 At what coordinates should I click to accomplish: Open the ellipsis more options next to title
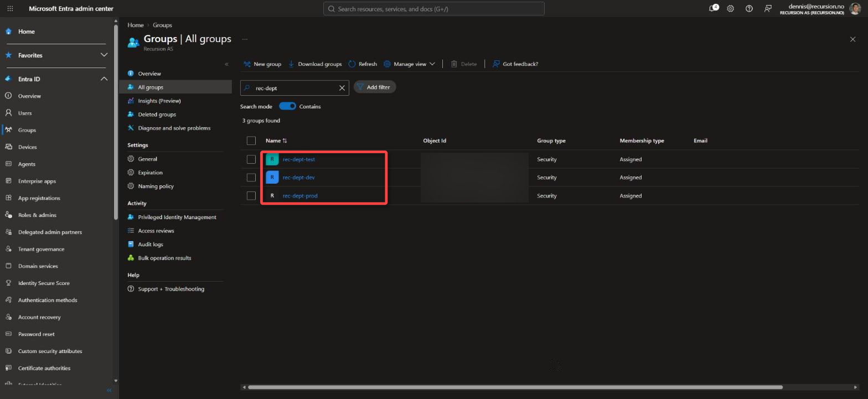tap(245, 39)
